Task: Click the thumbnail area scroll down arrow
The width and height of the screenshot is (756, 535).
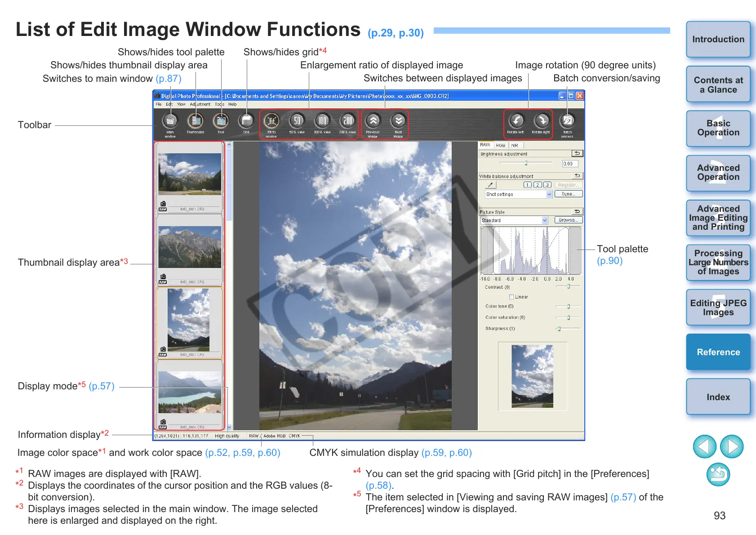Action: 229,427
